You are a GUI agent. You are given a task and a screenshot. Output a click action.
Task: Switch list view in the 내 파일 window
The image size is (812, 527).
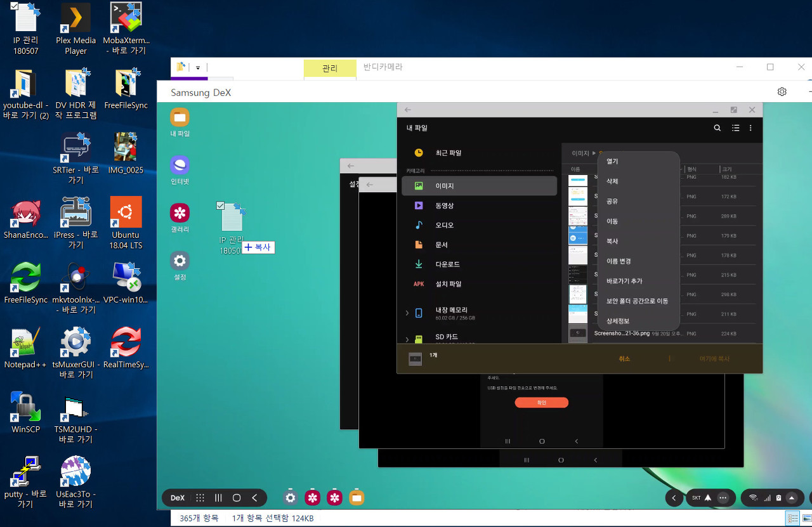(735, 127)
